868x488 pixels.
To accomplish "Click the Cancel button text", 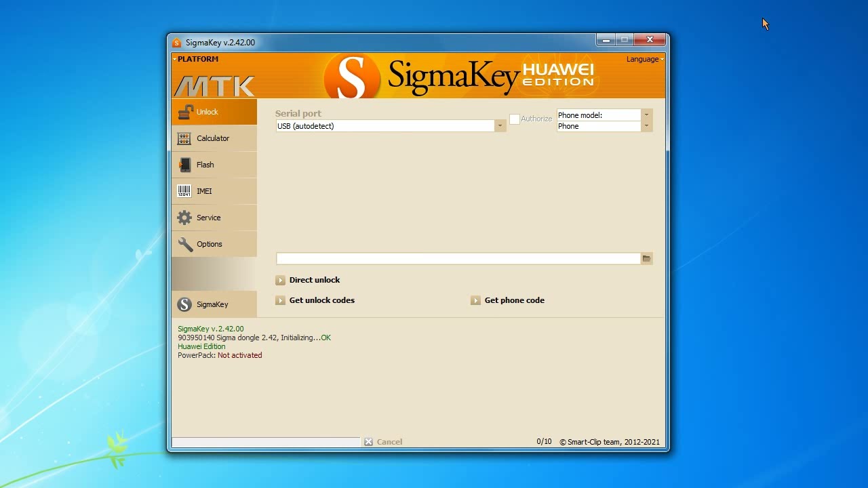I will [389, 442].
